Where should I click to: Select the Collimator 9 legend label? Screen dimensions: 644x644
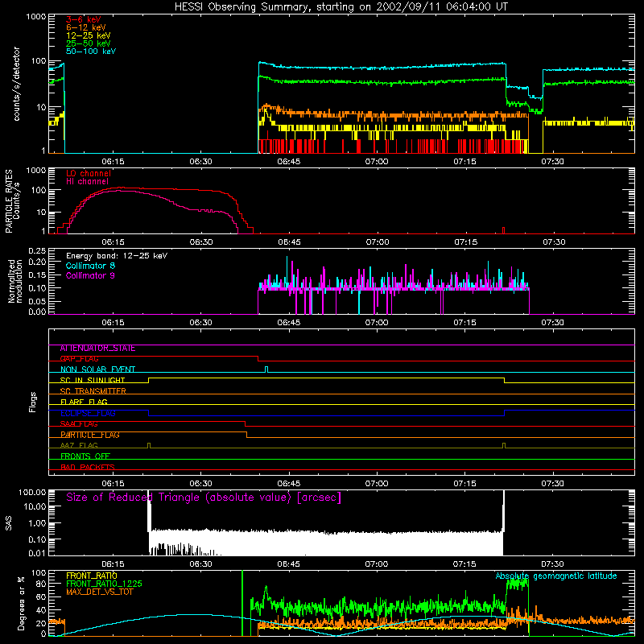(90, 275)
